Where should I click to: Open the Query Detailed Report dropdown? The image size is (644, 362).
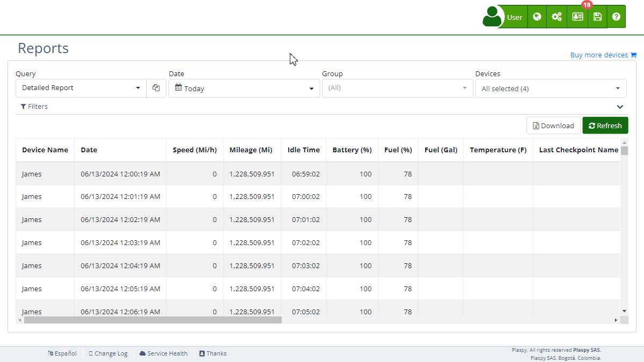[80, 88]
